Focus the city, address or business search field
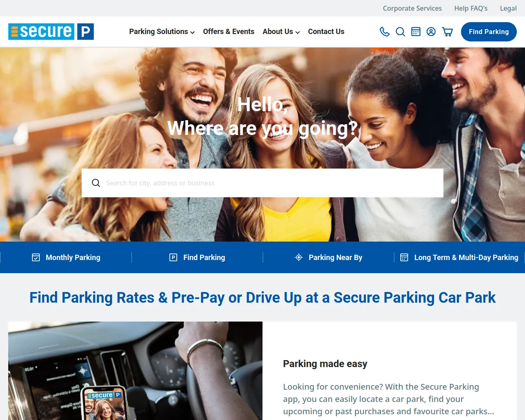Screen dimensions: 525x420 click(x=262, y=183)
